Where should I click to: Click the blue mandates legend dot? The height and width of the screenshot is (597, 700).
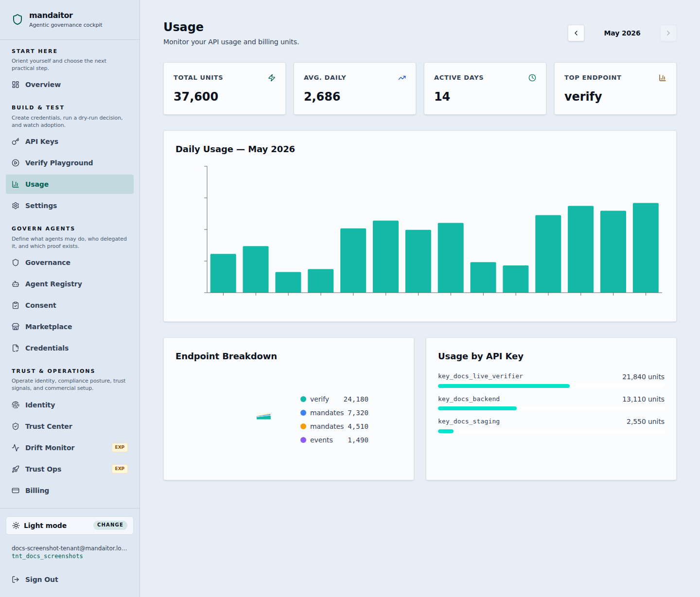303,413
